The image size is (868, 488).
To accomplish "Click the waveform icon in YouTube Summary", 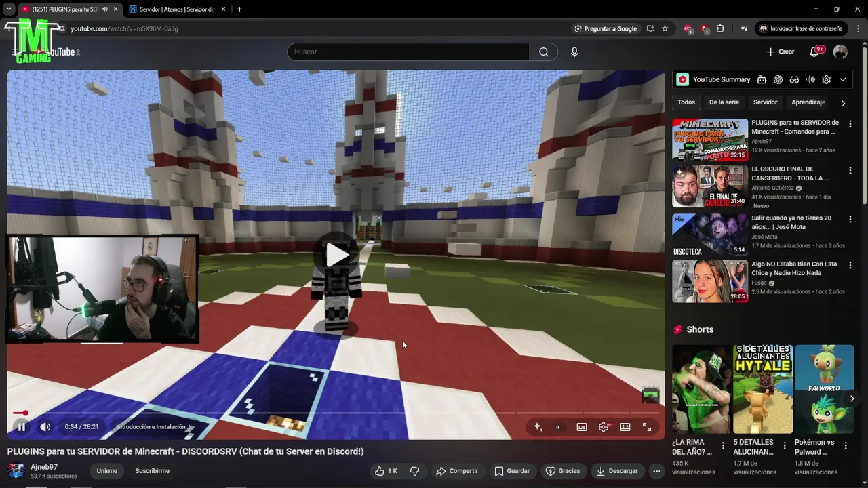I will click(810, 79).
